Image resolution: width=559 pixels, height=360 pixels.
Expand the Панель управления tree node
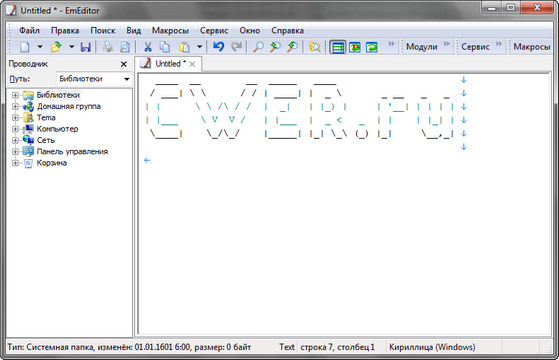(15, 151)
